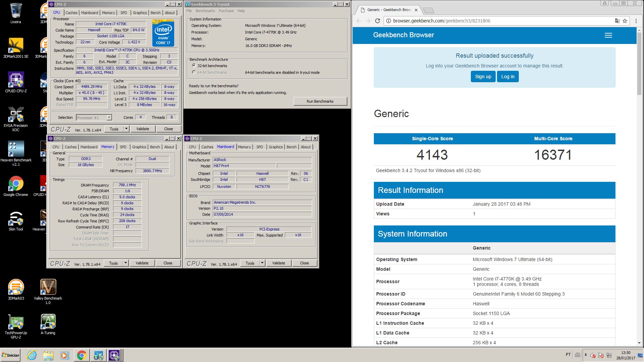Image resolution: width=644 pixels, height=362 pixels.
Task: Click the Sign up button
Action: [x=483, y=76]
